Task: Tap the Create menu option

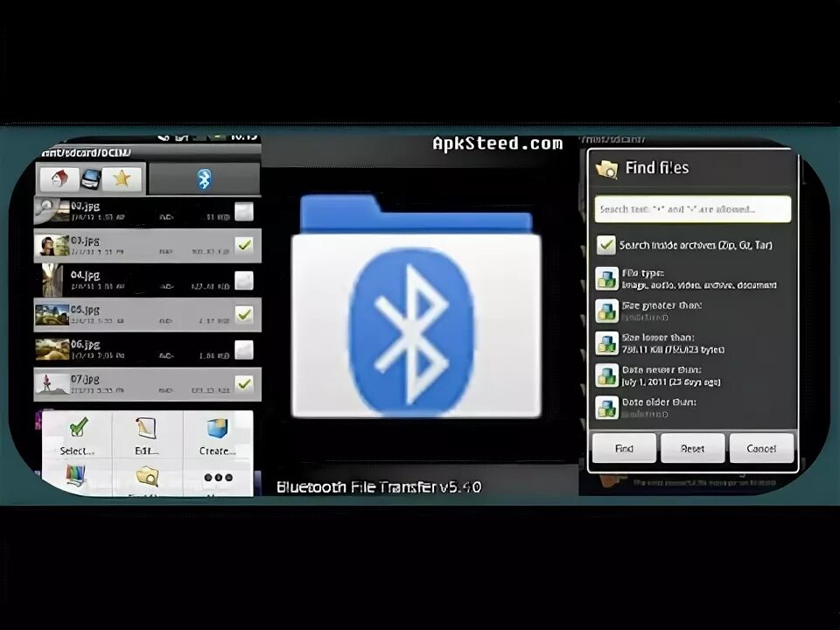Action: click(x=218, y=435)
